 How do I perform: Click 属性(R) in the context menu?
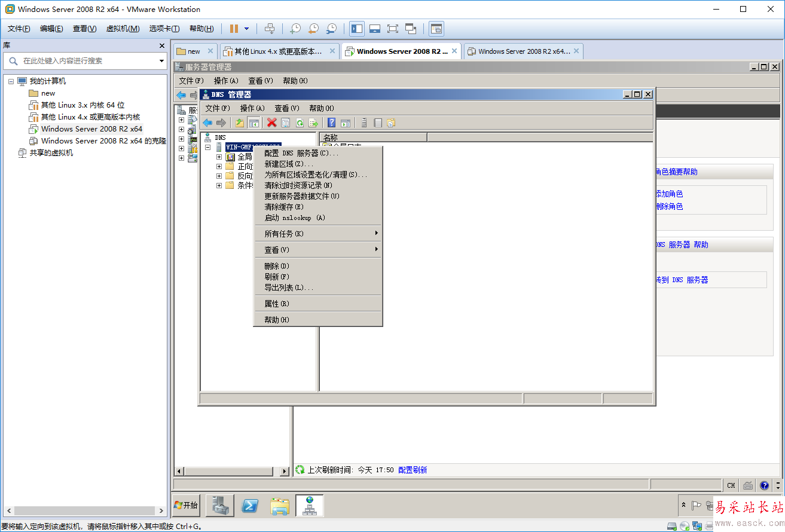[318, 304]
